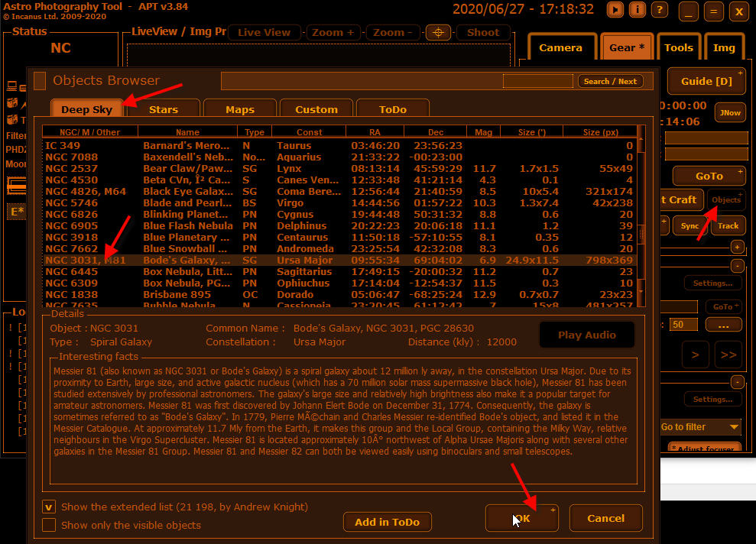Open the 'Go to filter' dropdown
The height and width of the screenshot is (544, 756).
(x=699, y=427)
